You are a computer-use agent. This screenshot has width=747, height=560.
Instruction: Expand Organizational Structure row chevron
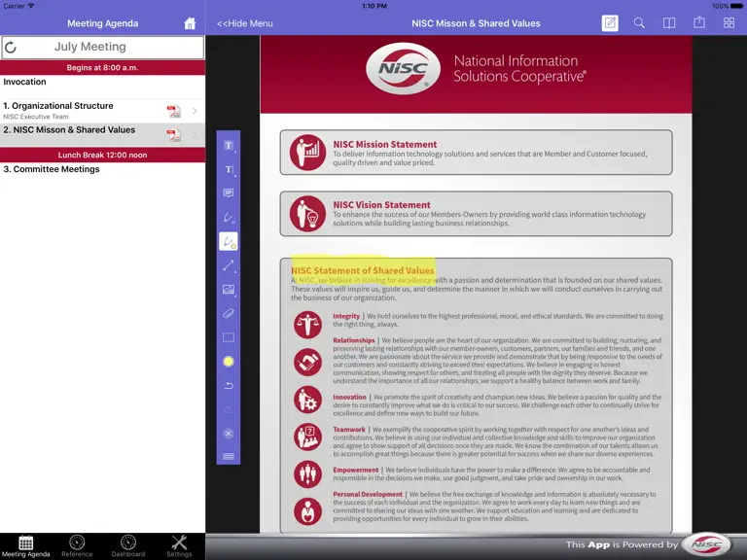(195, 111)
